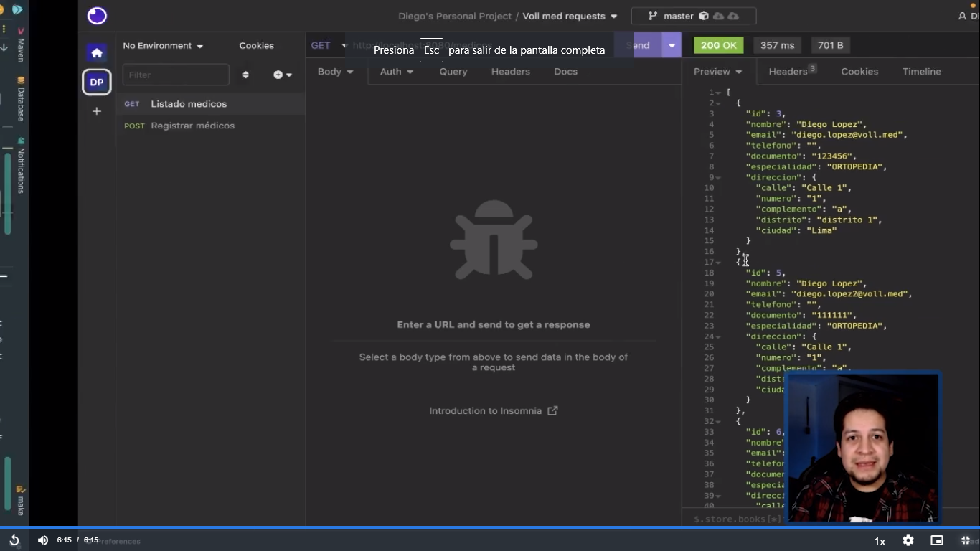Click the Send request button
The height and width of the screenshot is (551, 980).
pyautogui.click(x=638, y=45)
